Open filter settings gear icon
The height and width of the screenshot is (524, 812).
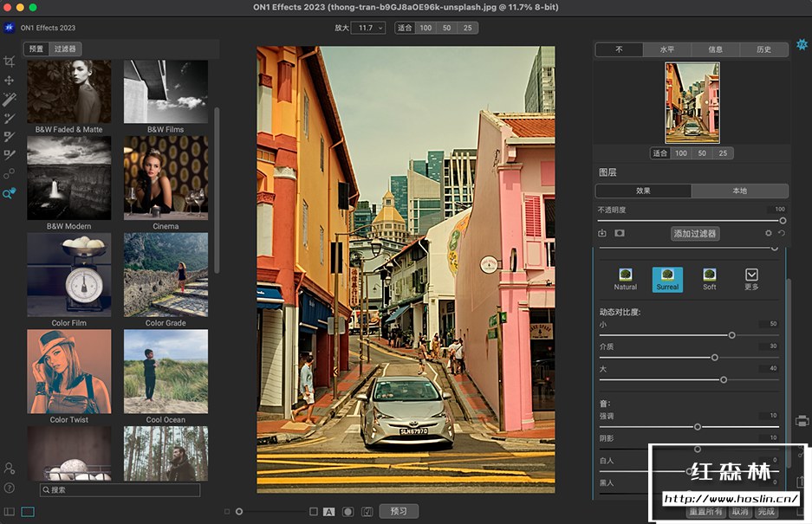768,233
